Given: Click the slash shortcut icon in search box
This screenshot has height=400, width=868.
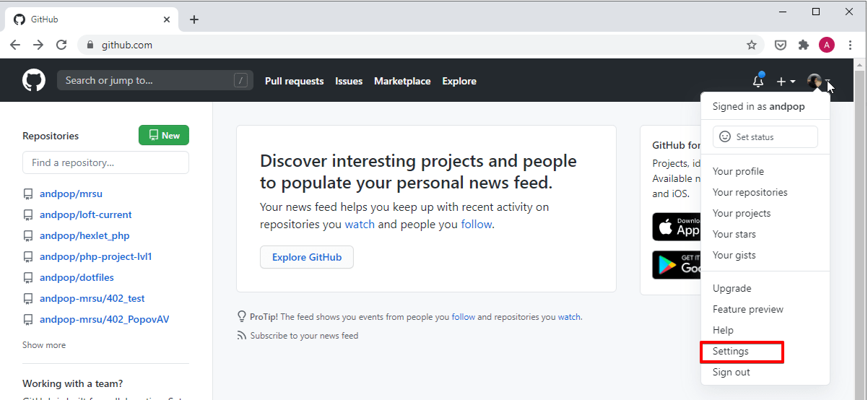Looking at the screenshot, I should [x=240, y=81].
